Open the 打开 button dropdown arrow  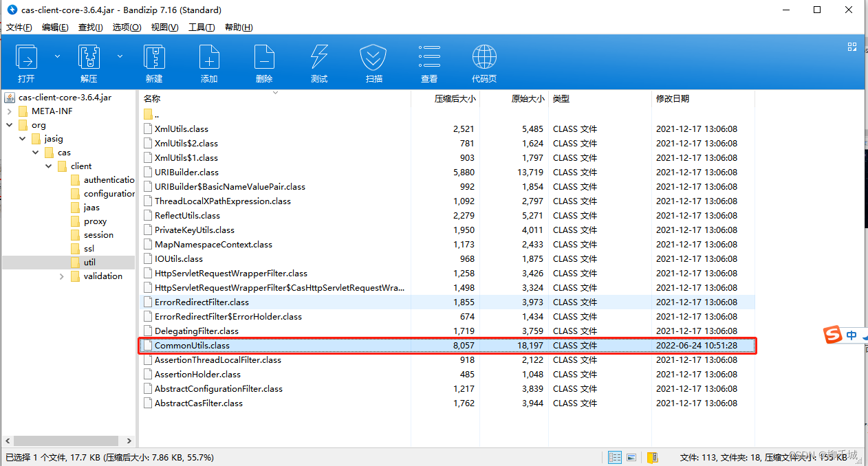pos(57,56)
